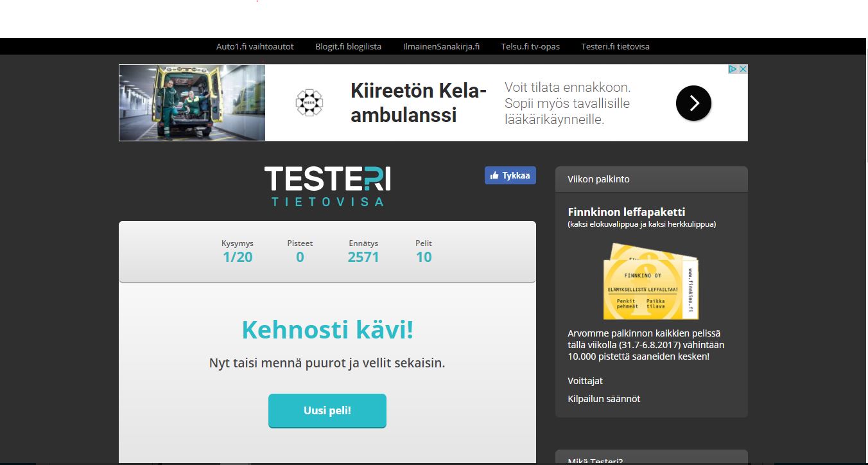Open Telsu.fi tv-opas link
This screenshot has height=465, width=868.
tap(530, 46)
